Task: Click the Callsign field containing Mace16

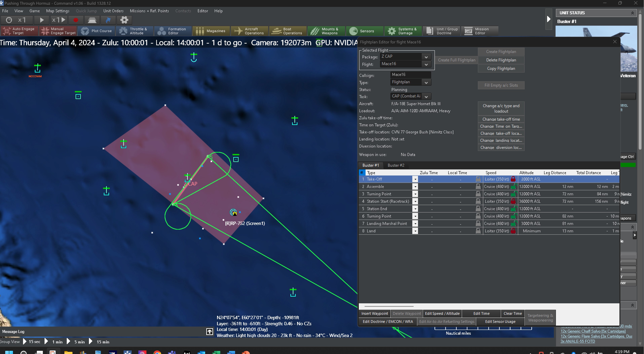Action: tap(410, 75)
